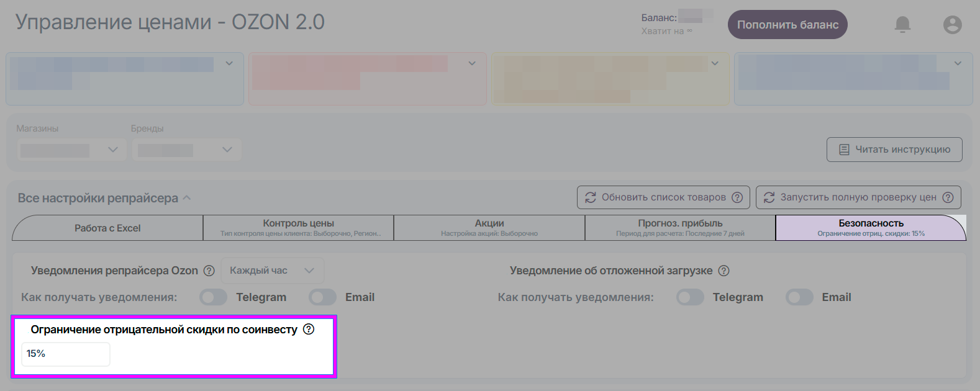Click help icon beside Ограничение отрицательной скидки
Screen dimensions: 980x391
309,330
